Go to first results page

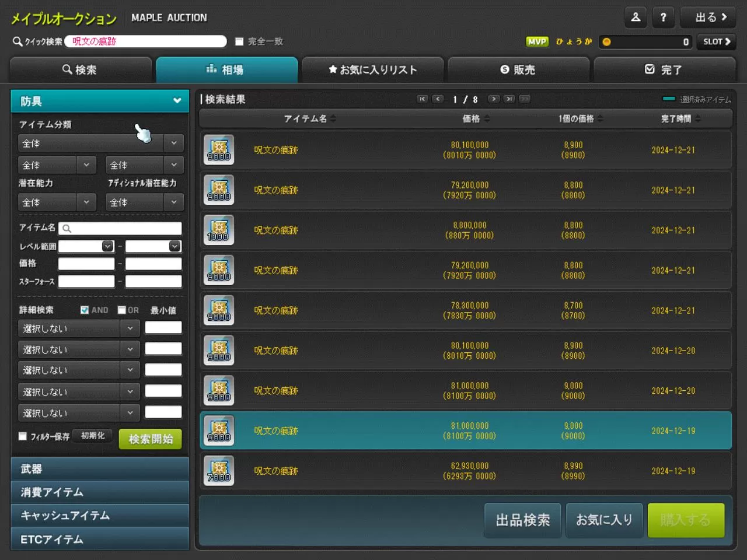tap(422, 99)
